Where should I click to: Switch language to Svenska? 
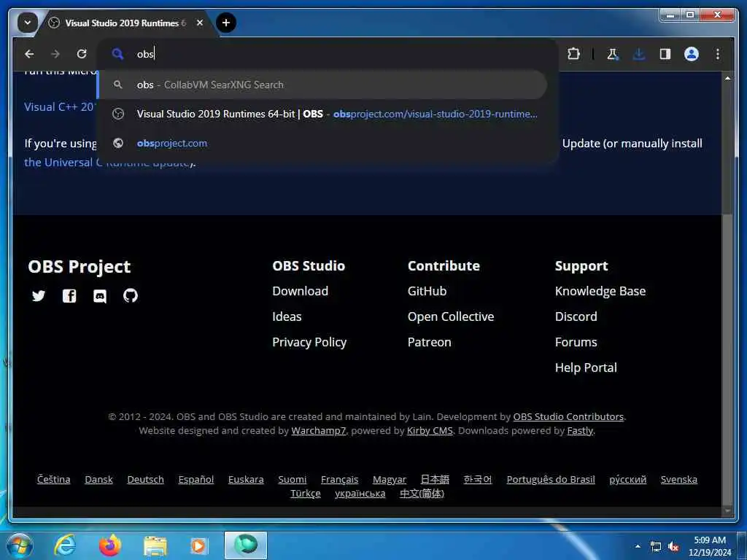tap(679, 480)
